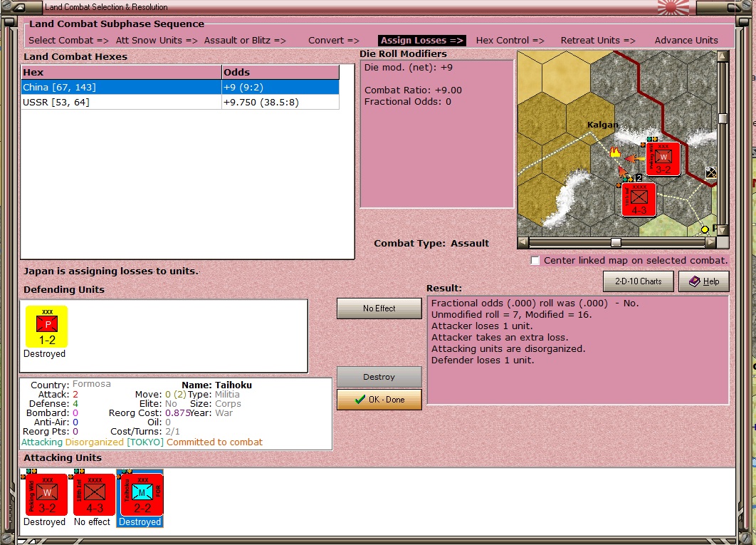Open the 2-D-10 Charts
This screenshot has height=545, width=756.
(x=638, y=281)
